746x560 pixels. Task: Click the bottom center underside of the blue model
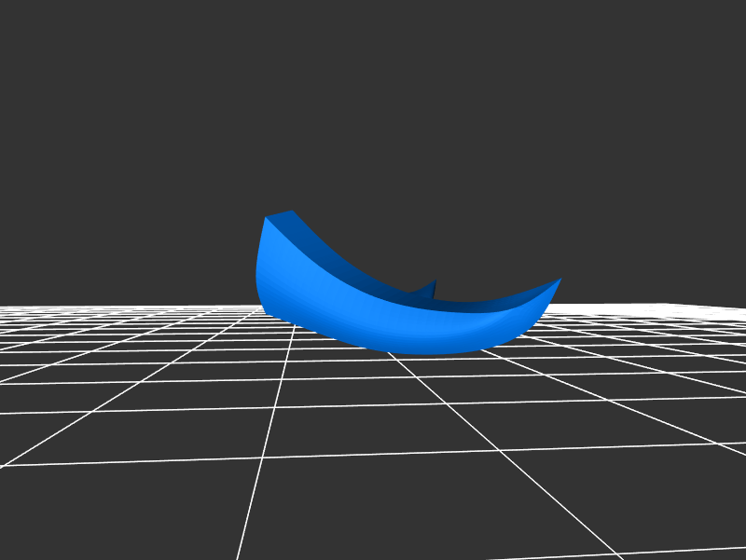[x=420, y=347]
